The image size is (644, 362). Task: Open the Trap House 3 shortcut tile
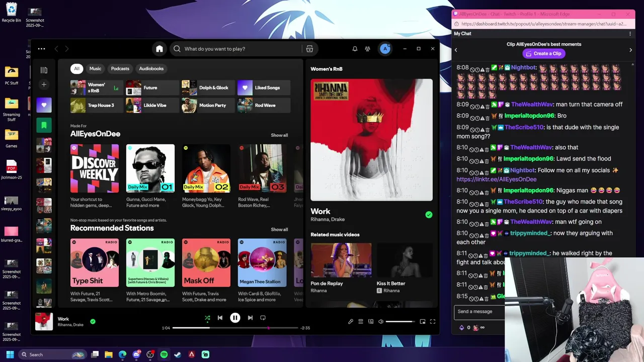coord(97,105)
